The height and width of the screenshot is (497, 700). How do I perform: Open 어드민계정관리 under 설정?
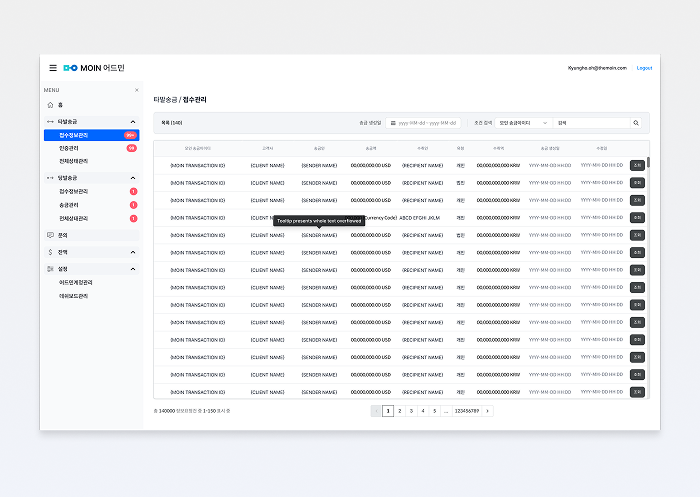tap(76, 283)
